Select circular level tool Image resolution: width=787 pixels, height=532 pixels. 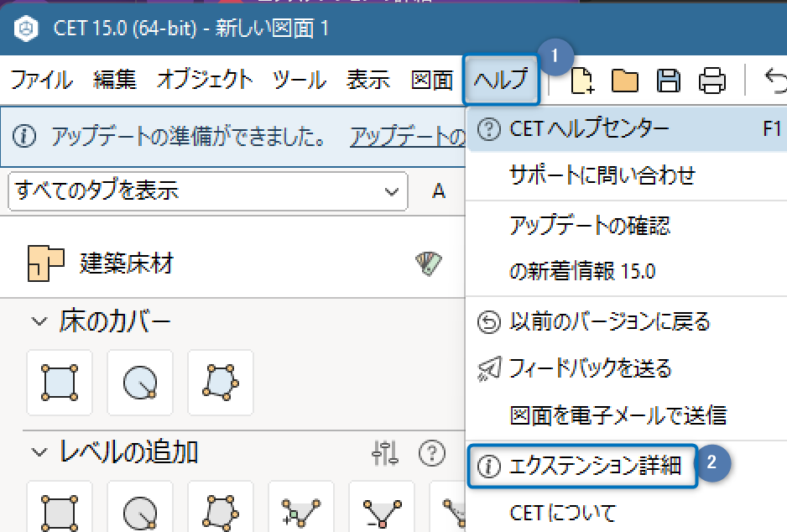(x=140, y=507)
